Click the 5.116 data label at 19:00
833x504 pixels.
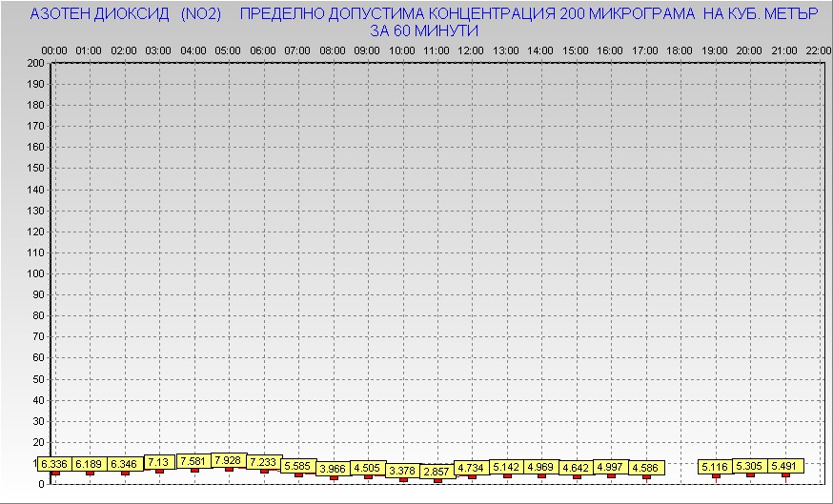(x=716, y=467)
